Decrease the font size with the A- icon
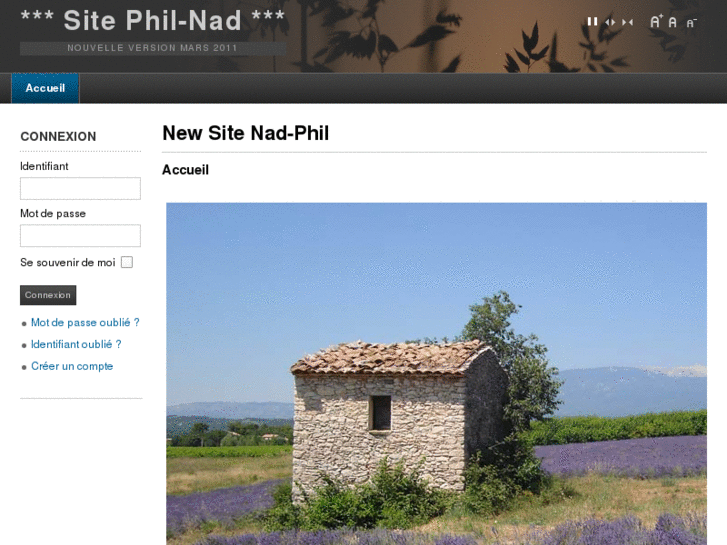 point(691,23)
